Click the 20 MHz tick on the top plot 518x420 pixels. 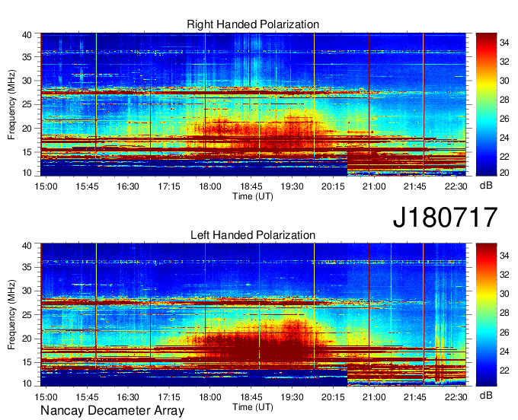27,128
